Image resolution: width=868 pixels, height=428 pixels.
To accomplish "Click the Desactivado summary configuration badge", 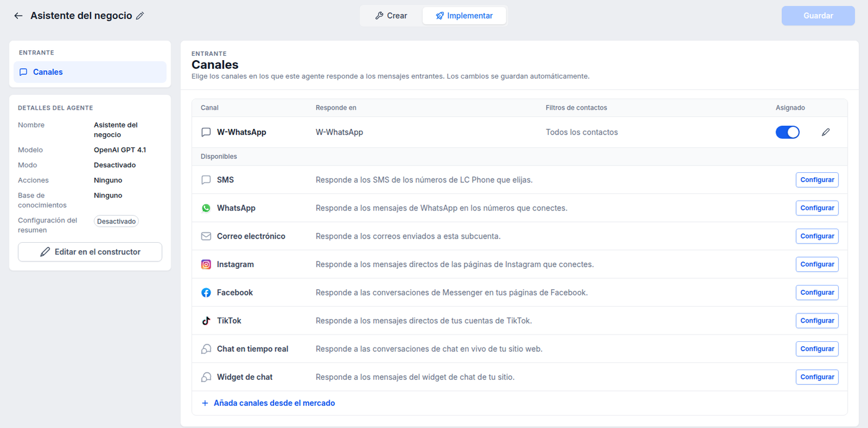I will (117, 221).
